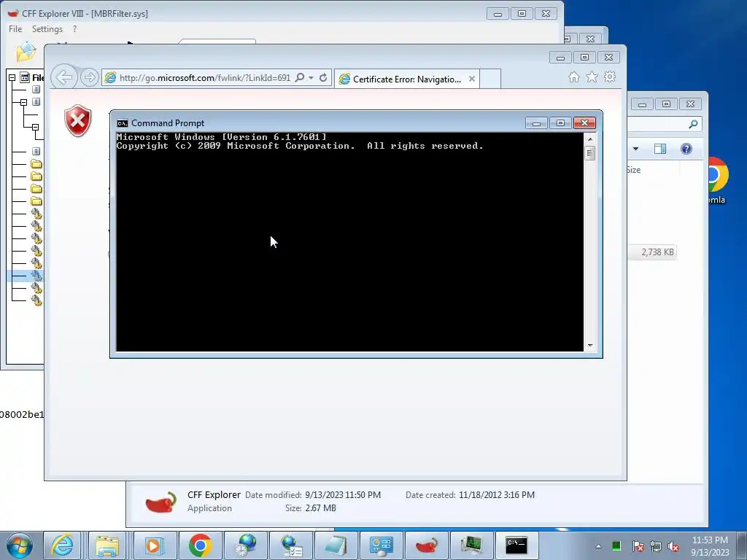Click the Size column header in Explorer

point(633,170)
